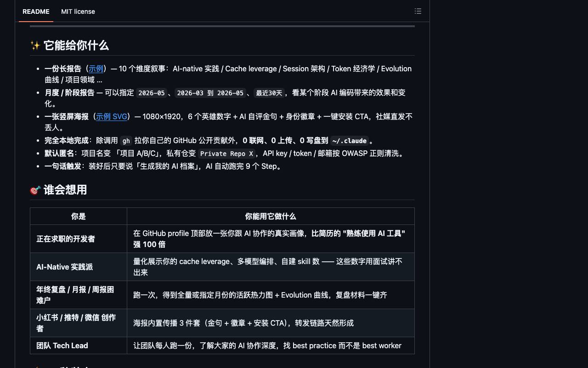Click the cell 小红书 / 推特 / 微信 创作者
Image resolution: width=588 pixels, height=368 pixels.
79,323
